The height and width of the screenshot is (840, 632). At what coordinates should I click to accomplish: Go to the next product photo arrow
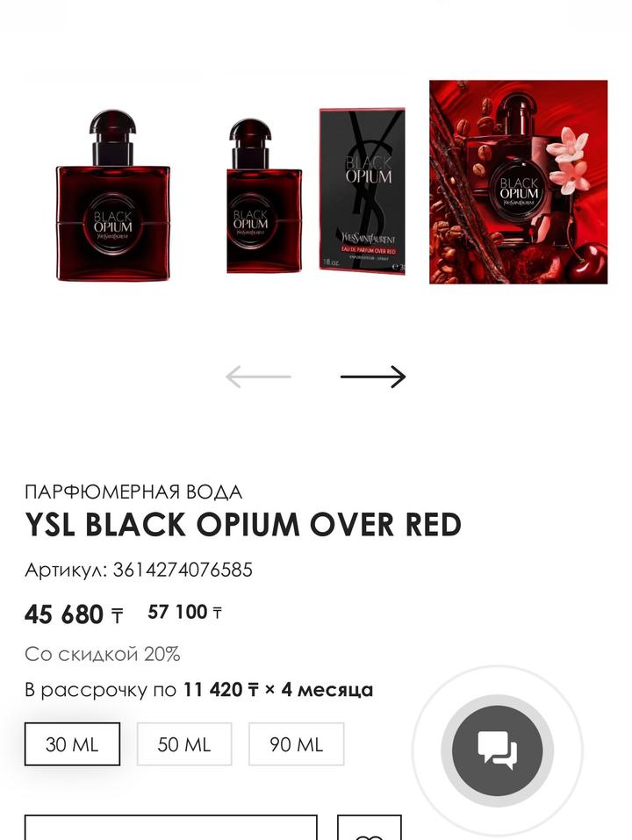point(373,377)
